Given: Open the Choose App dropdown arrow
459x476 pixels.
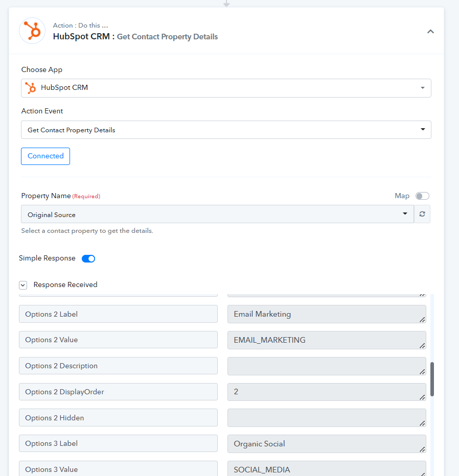Looking at the screenshot, I should pos(423,88).
